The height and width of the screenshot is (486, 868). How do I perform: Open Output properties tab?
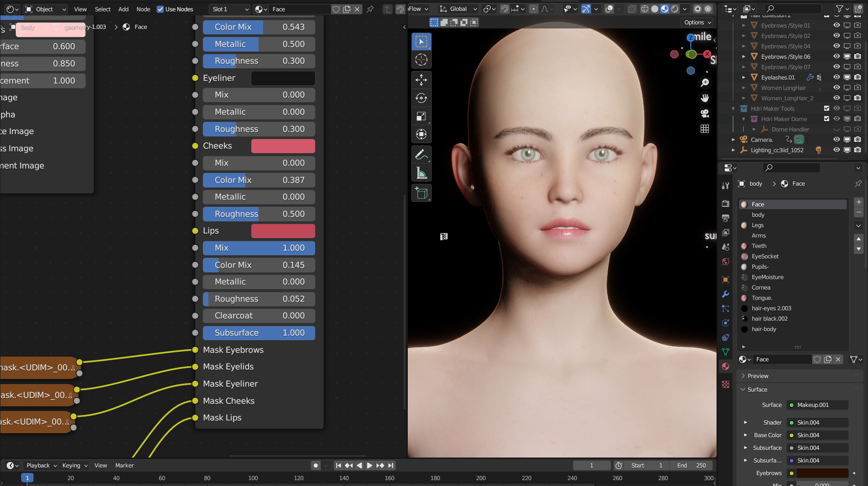point(726,218)
